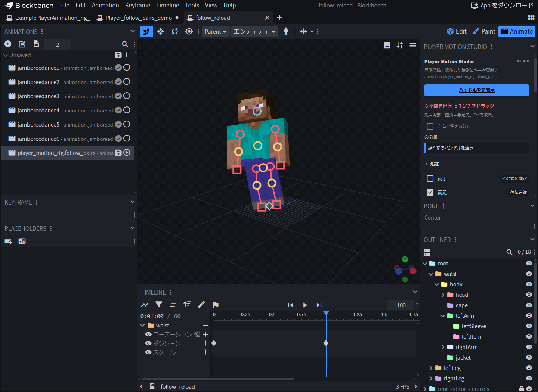Uncheck the 両足 follow checkbox

pos(430,192)
